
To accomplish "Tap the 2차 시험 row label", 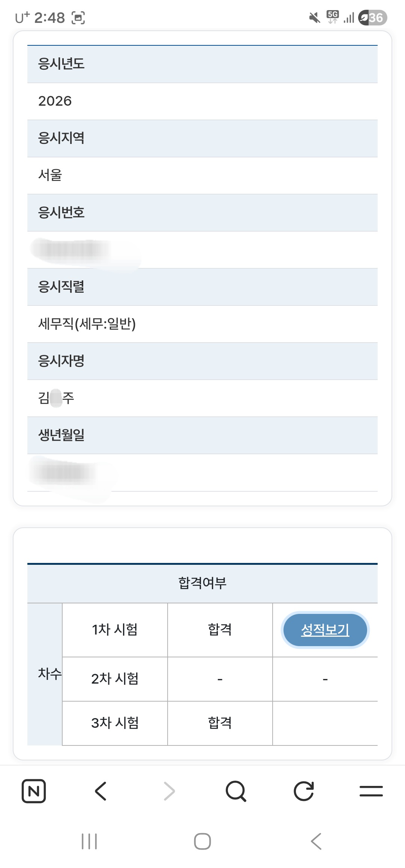I will click(115, 679).
